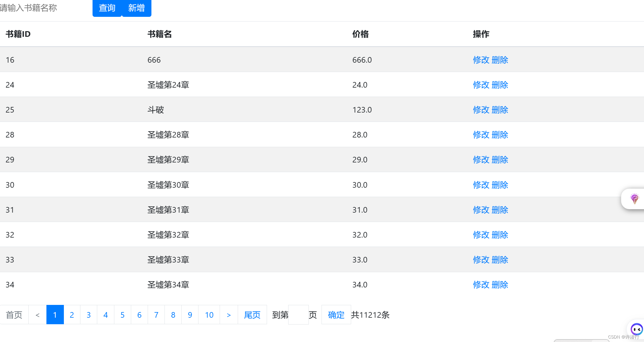Click 修改 for 斗破 row
Image resolution: width=644 pixels, height=342 pixels.
(481, 110)
